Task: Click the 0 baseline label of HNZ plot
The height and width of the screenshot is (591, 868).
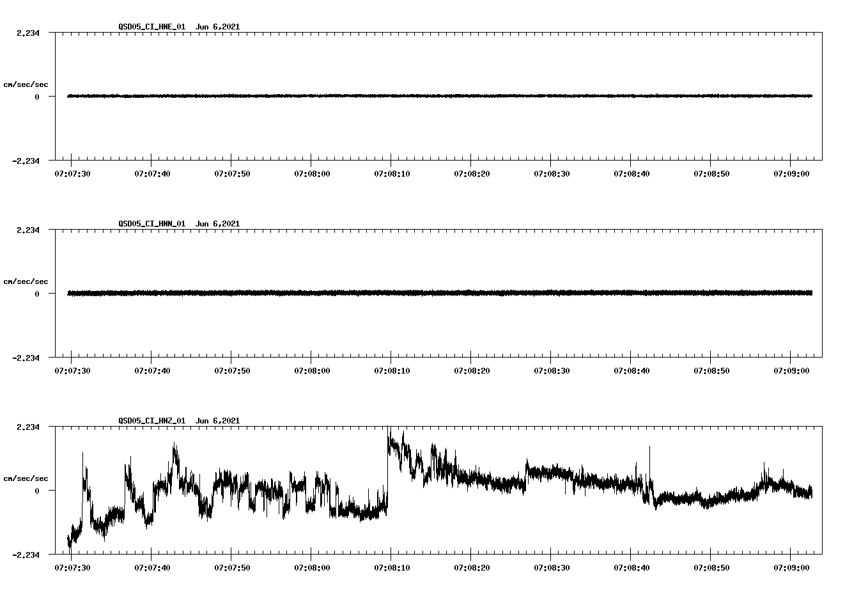Action: point(37,491)
